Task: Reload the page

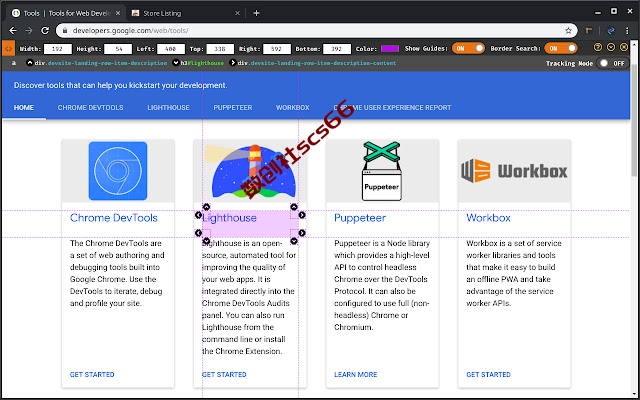Action: pyautogui.click(x=45, y=31)
